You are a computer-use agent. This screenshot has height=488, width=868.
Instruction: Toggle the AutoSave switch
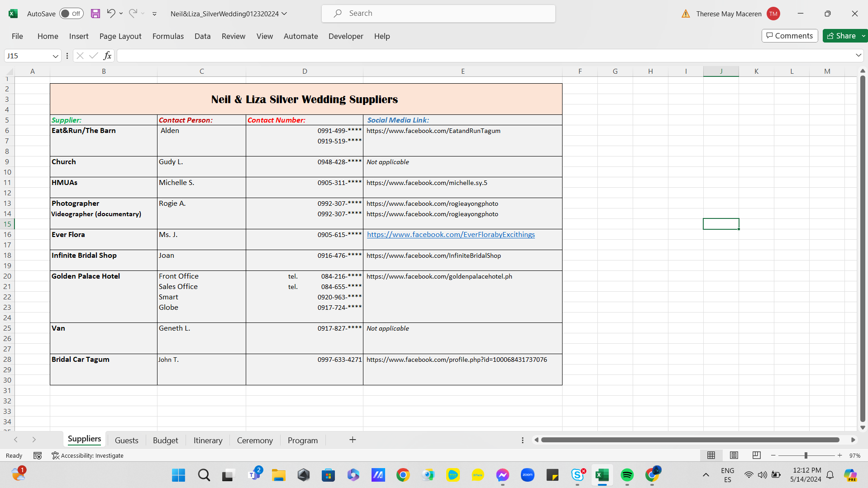(x=72, y=14)
